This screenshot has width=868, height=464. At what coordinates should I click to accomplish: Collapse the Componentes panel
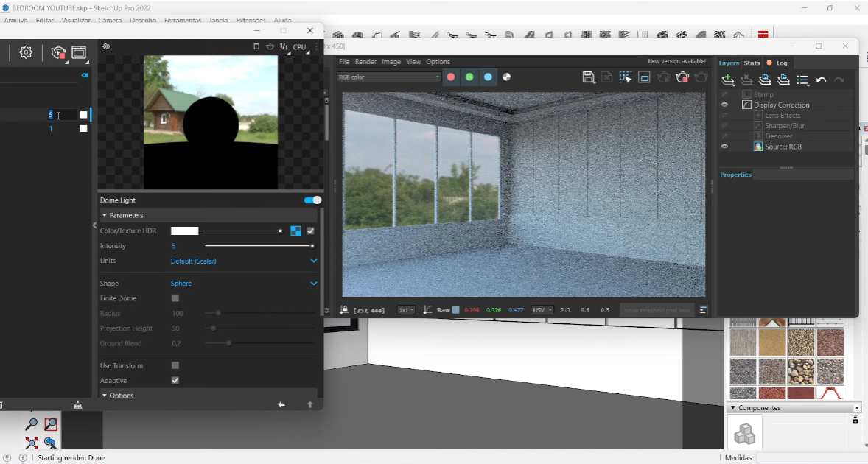click(732, 407)
